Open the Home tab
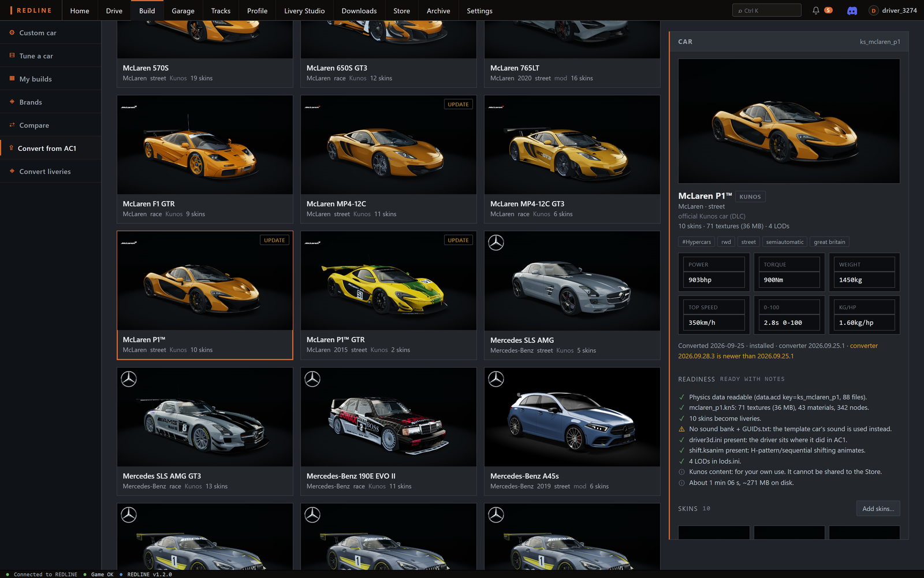 [x=80, y=10]
